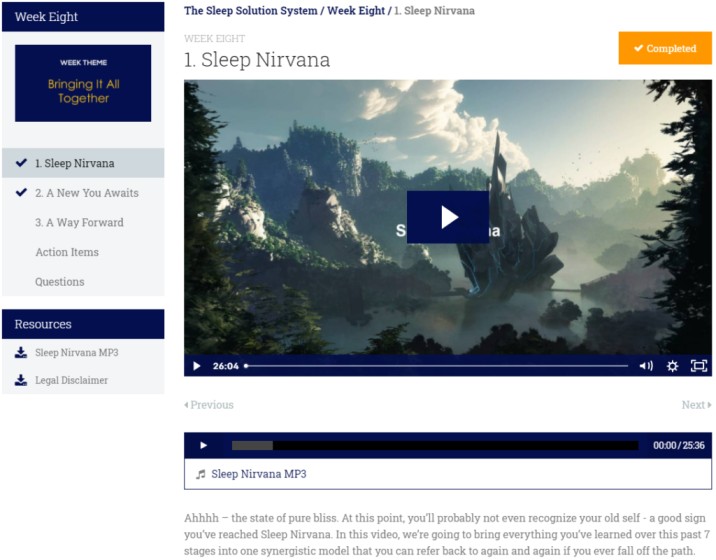716x560 pixels.
Task: Click the download icon beside Sleep Nirvana MP3
Action: coord(21,353)
